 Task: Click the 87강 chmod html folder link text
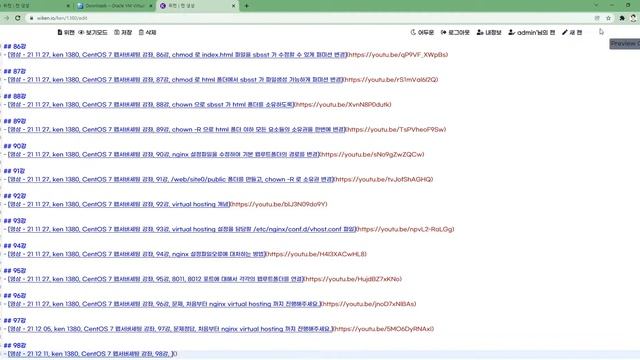click(175, 80)
